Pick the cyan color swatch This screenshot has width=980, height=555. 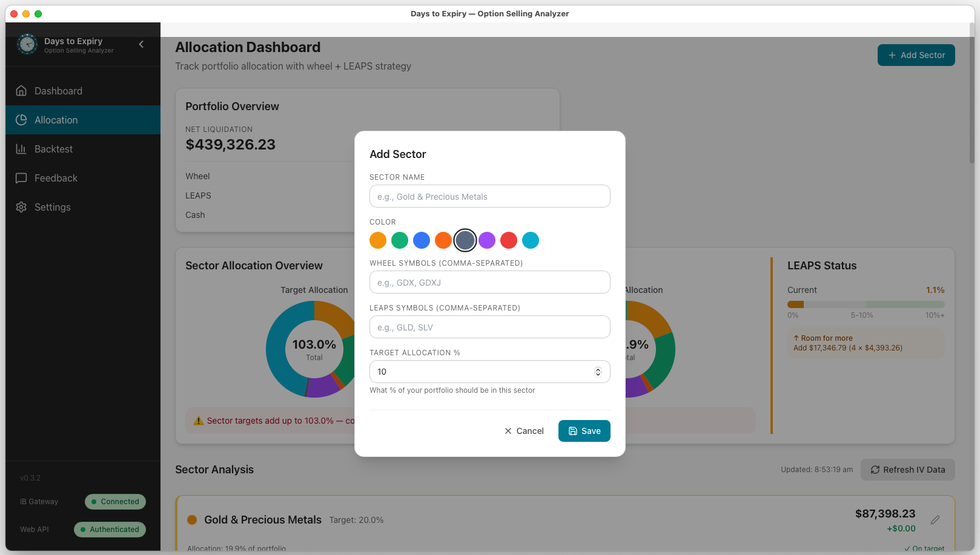pyautogui.click(x=531, y=240)
